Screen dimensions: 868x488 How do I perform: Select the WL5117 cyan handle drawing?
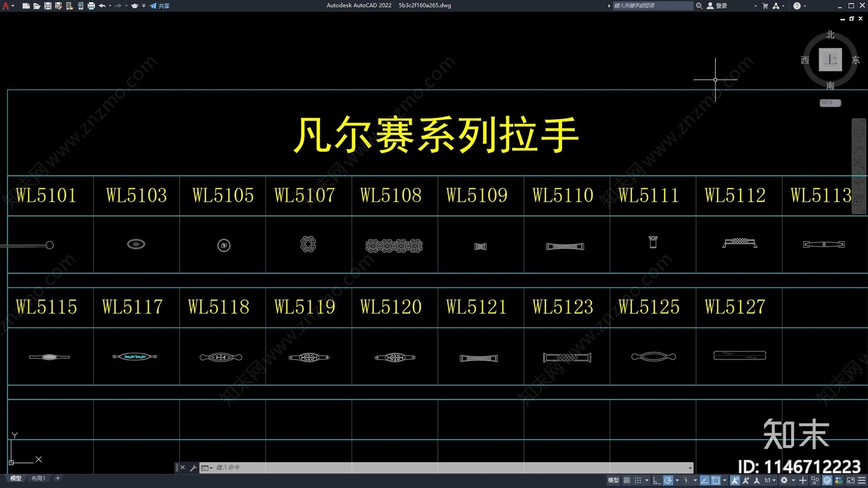tap(135, 357)
